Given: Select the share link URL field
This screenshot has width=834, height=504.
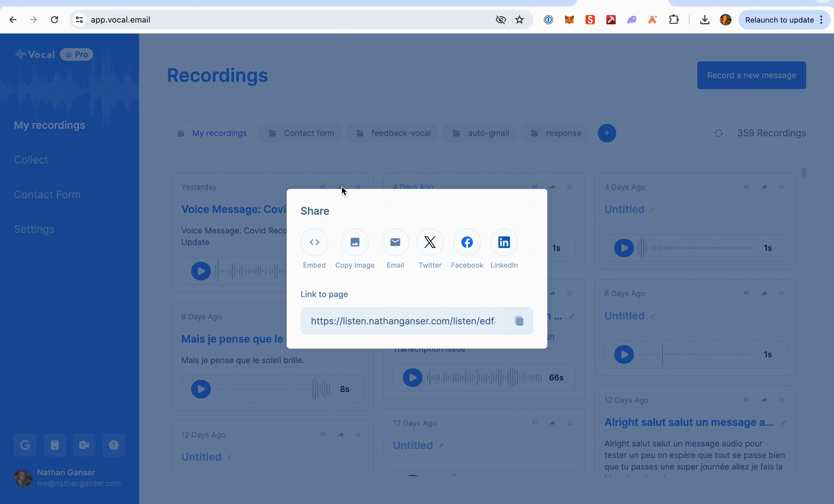Looking at the screenshot, I should (403, 321).
